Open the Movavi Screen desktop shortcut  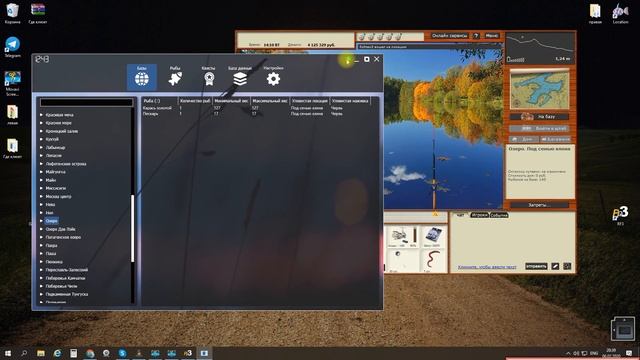(x=13, y=84)
